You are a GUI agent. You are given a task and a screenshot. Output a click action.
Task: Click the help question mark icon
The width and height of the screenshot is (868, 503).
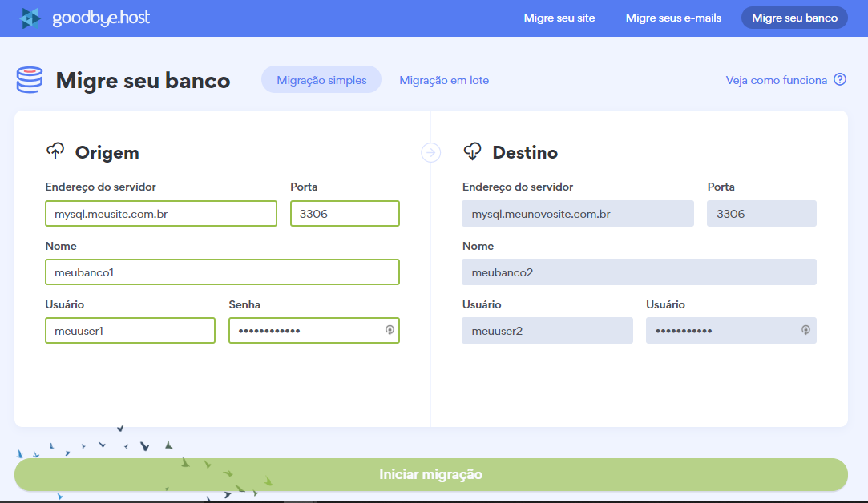[840, 79]
